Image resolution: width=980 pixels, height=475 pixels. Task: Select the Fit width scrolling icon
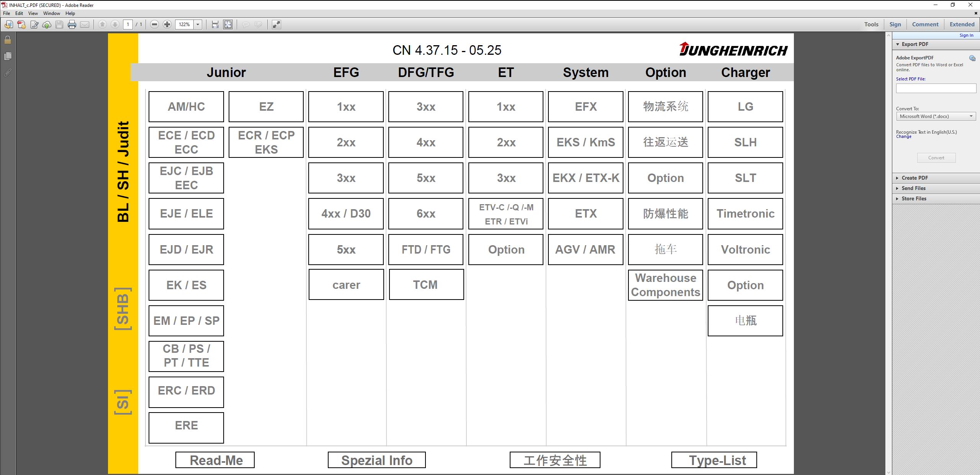coord(215,25)
